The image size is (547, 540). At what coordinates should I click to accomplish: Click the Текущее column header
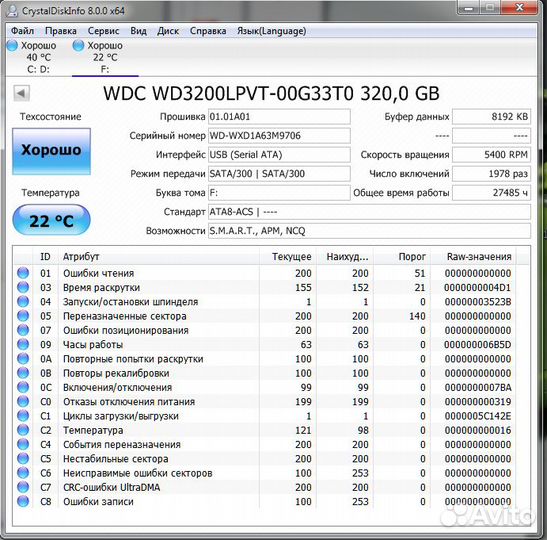[x=288, y=257]
